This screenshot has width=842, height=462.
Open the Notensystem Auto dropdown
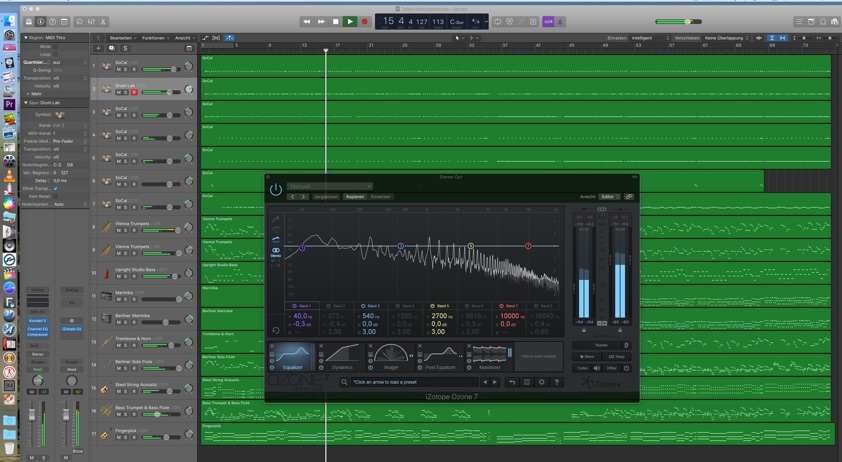[70, 204]
